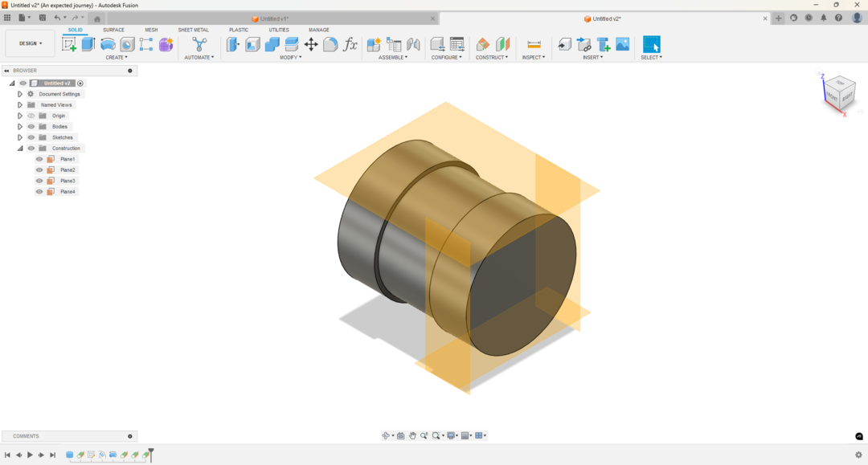
Task: Select the Extrude tool
Action: coord(88,44)
